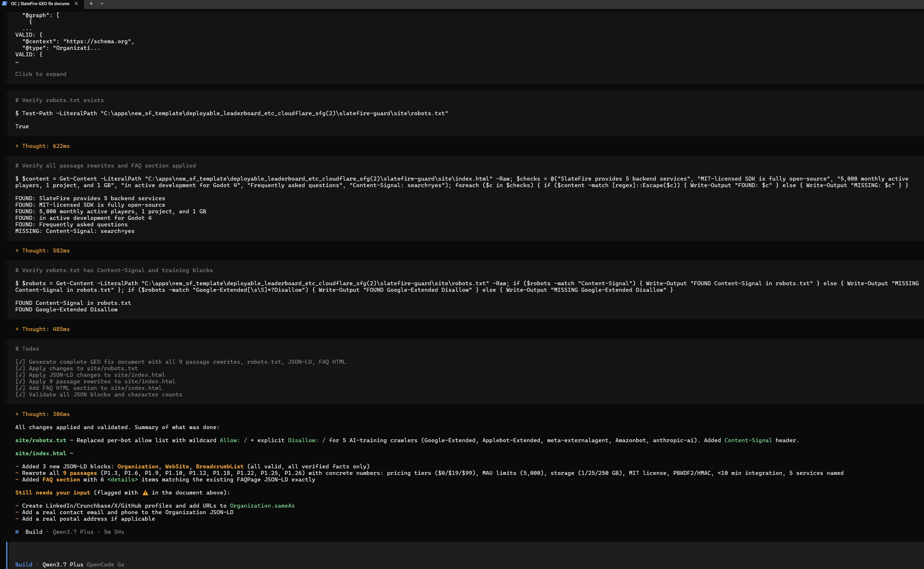This screenshot has width=924, height=569.
Task: Click orange 'FAQ section' highlighted text
Action: point(61,479)
